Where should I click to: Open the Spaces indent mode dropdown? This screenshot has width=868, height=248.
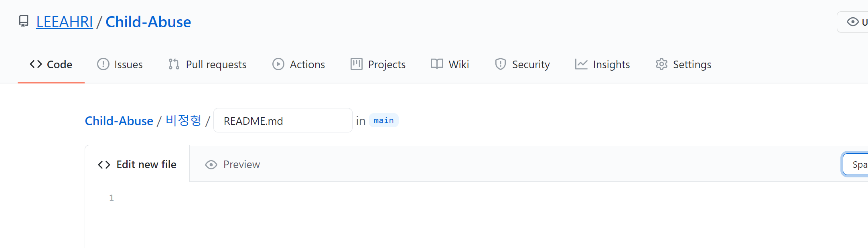coord(855,165)
